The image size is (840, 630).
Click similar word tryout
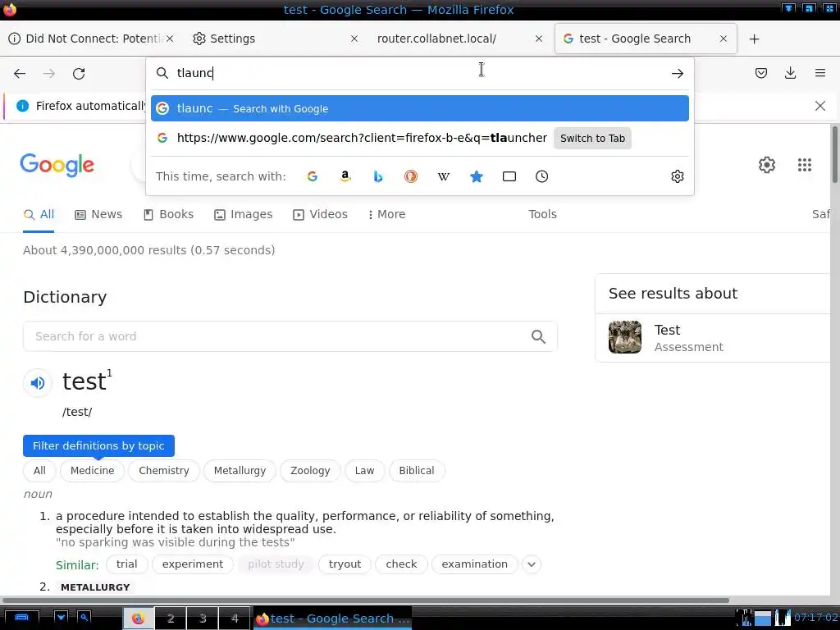[345, 564]
